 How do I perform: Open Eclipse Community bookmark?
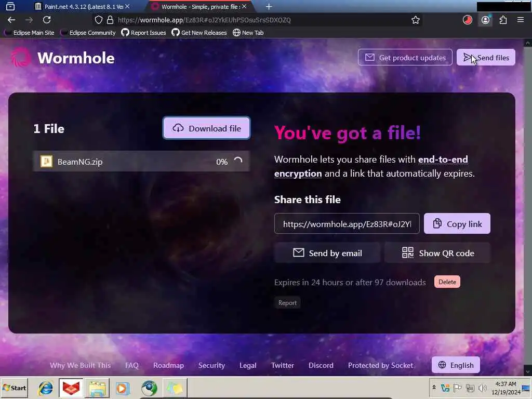(x=88, y=33)
